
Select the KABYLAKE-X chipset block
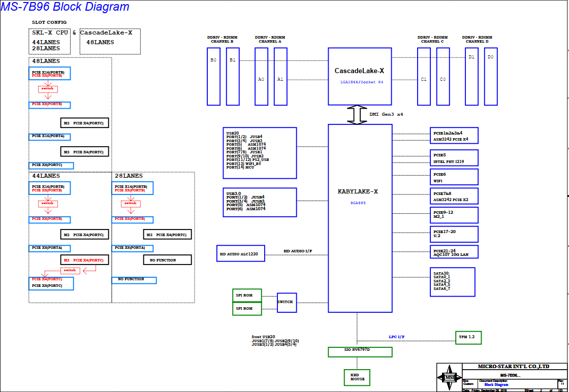pyautogui.click(x=359, y=218)
